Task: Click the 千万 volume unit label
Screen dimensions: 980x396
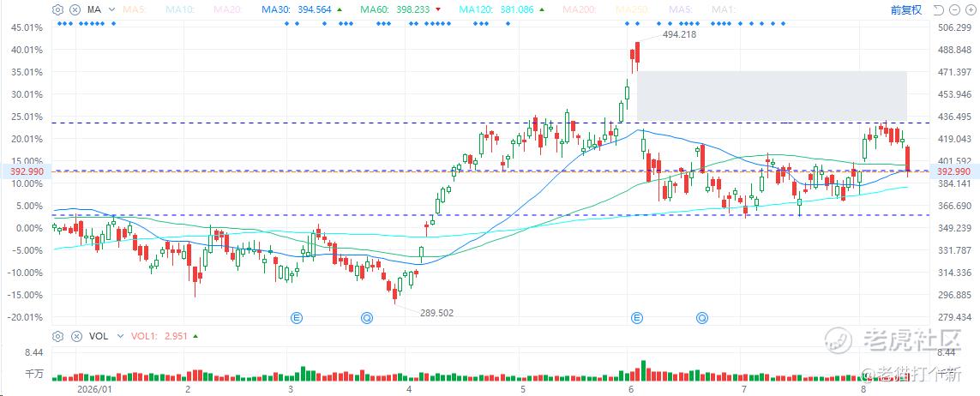Action: click(x=33, y=373)
